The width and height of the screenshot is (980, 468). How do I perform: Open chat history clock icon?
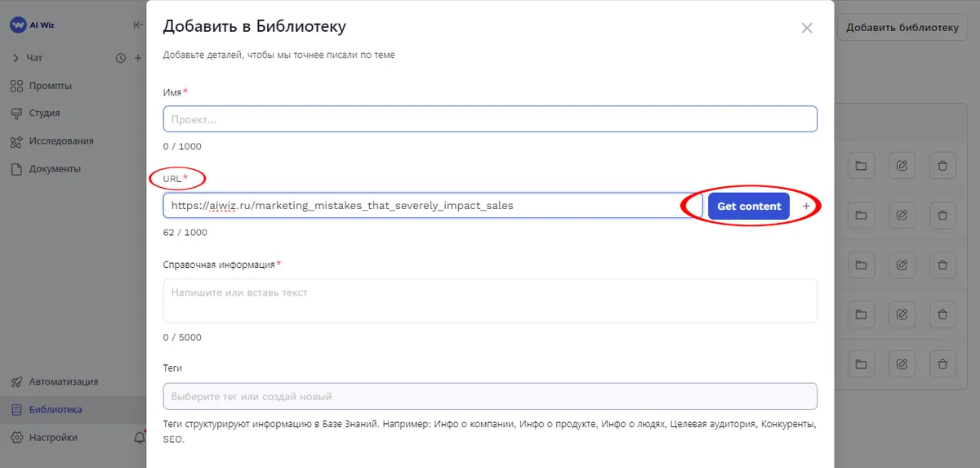tap(121, 58)
